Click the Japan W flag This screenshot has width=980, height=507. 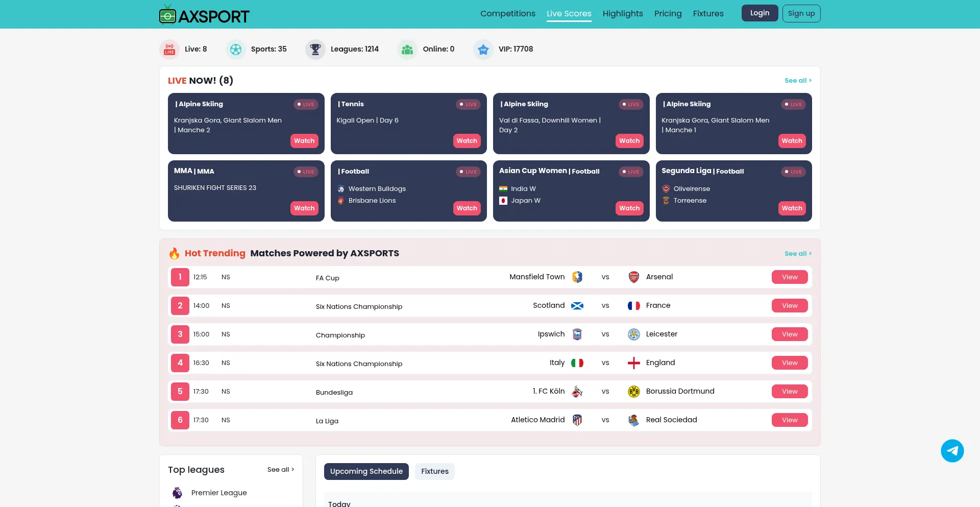(503, 201)
